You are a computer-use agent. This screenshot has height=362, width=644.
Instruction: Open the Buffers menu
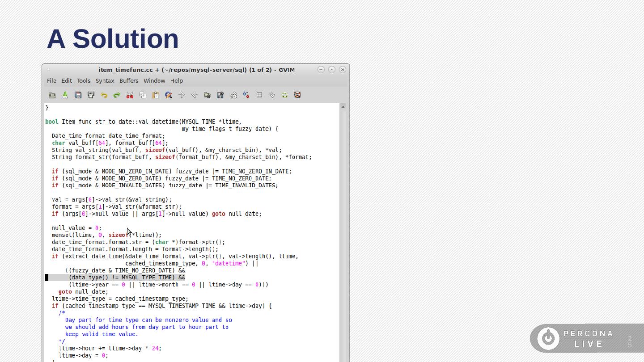129,81
